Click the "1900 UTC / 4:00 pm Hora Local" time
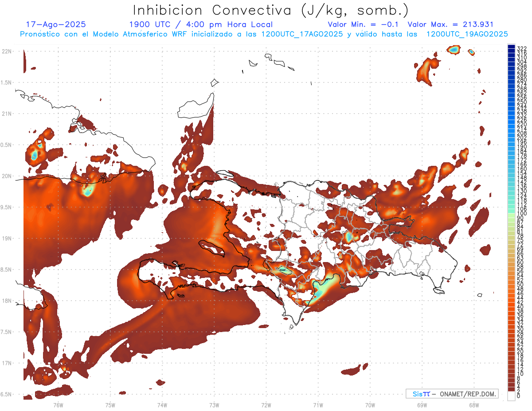532x411 pixels. [201, 24]
